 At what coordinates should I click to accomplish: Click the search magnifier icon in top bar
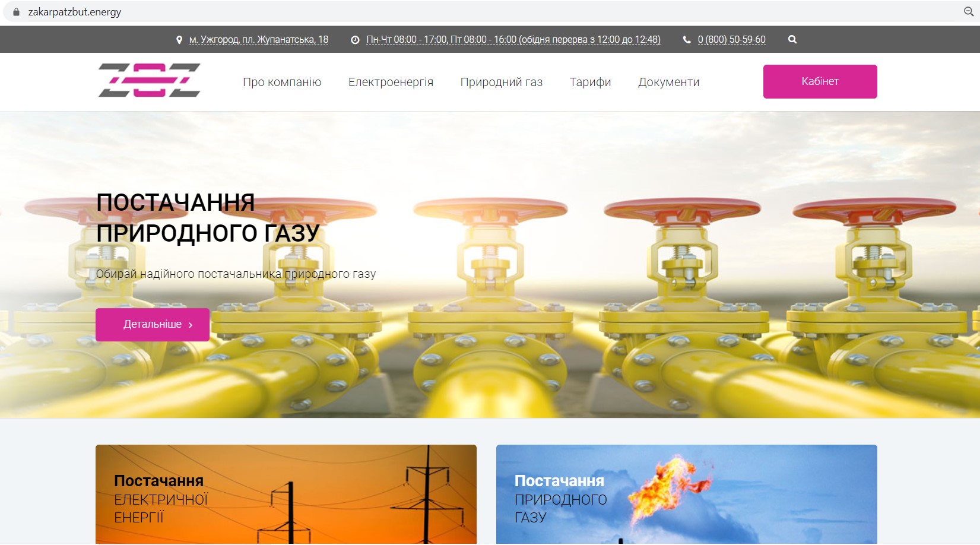792,40
